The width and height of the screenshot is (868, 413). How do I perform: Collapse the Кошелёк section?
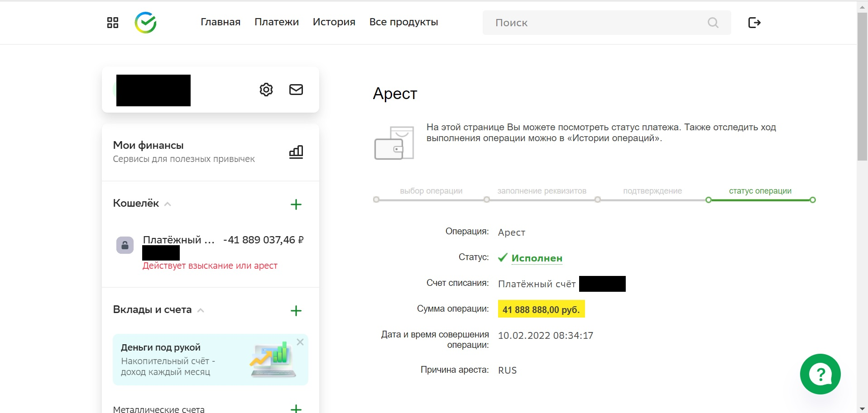(168, 204)
